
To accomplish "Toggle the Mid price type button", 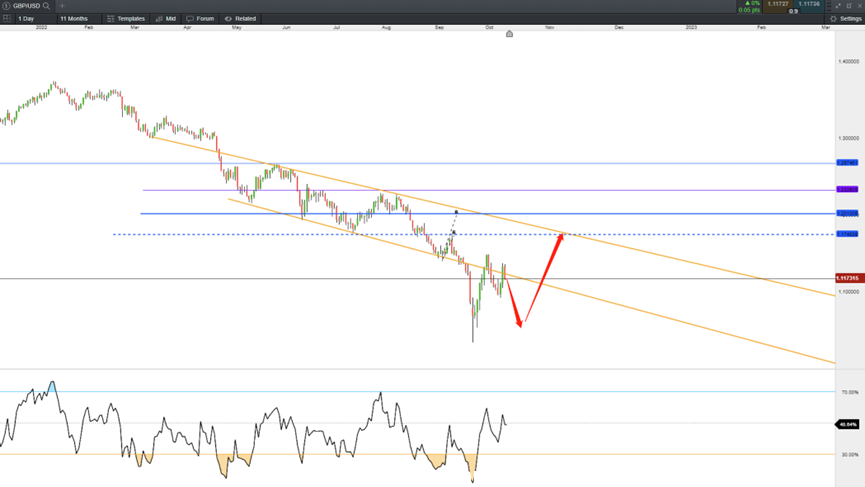I will click(x=165, y=18).
